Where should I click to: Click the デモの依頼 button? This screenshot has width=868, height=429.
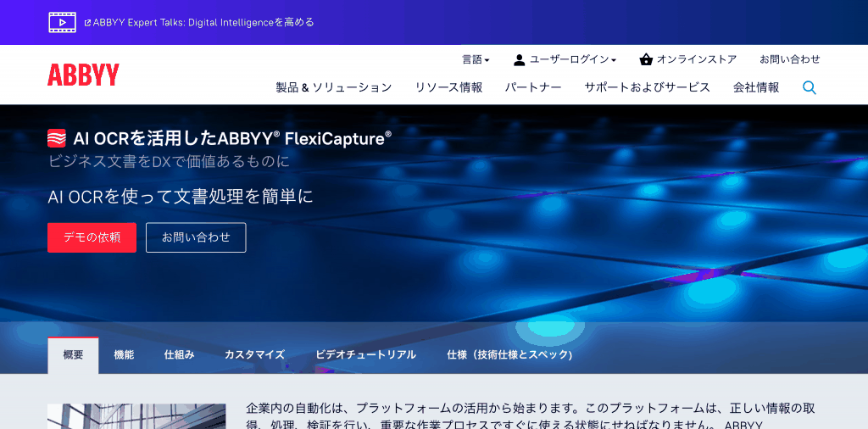[x=92, y=237]
